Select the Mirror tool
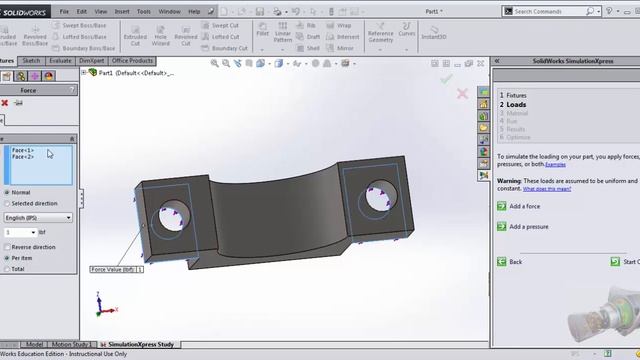640x360 pixels. 340,48
